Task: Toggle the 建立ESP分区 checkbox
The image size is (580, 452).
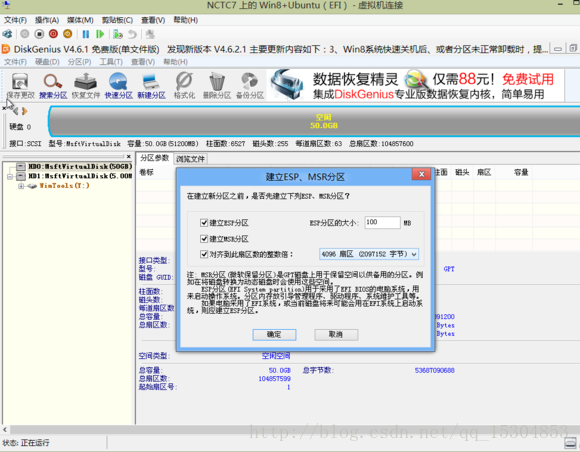Action: pyautogui.click(x=203, y=223)
